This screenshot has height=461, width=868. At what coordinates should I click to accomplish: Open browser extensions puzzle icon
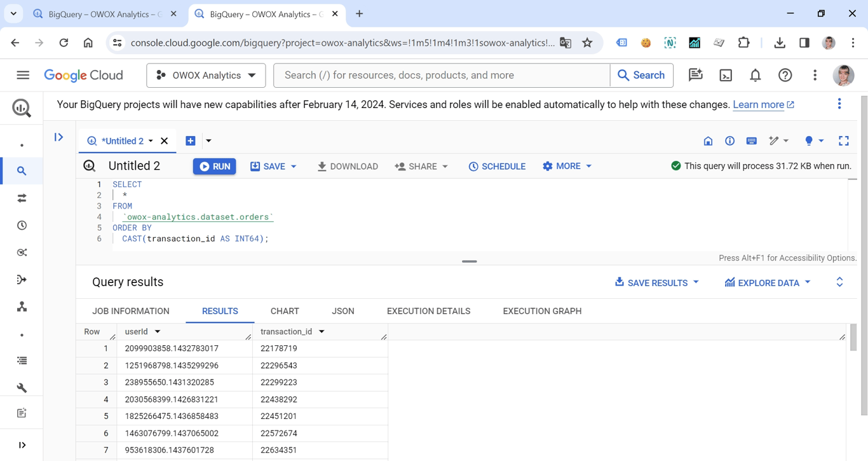[x=743, y=43]
